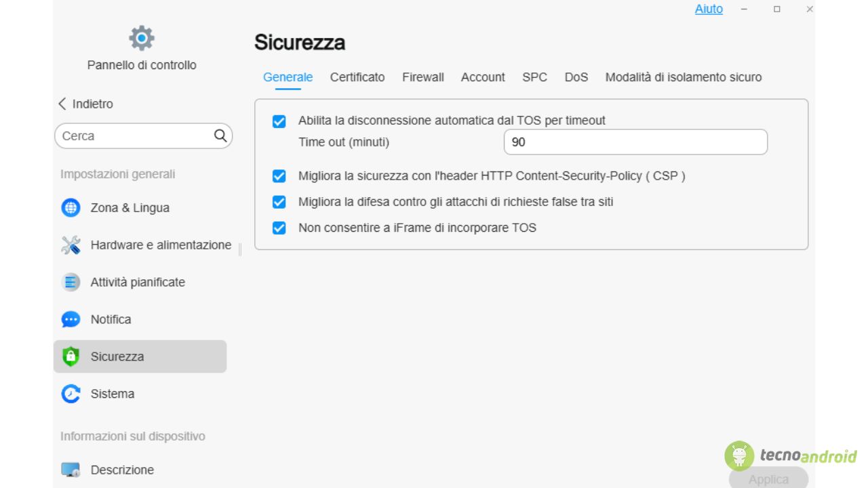Click the Zona & Lingua globe icon

pyautogui.click(x=71, y=208)
